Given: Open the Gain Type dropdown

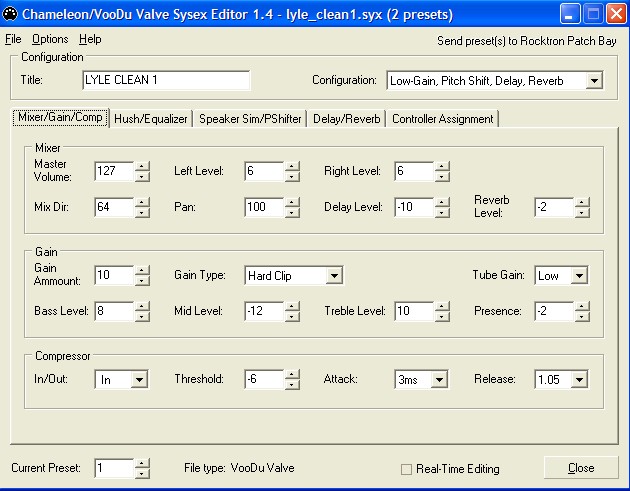Looking at the screenshot, I should (334, 276).
